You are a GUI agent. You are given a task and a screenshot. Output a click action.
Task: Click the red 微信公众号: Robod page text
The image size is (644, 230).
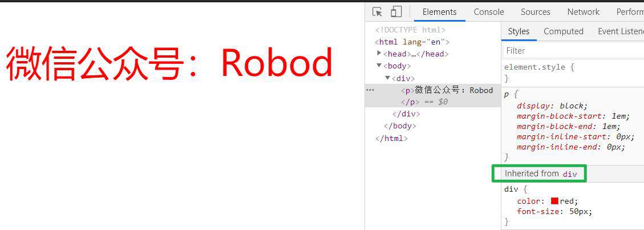coord(169,63)
